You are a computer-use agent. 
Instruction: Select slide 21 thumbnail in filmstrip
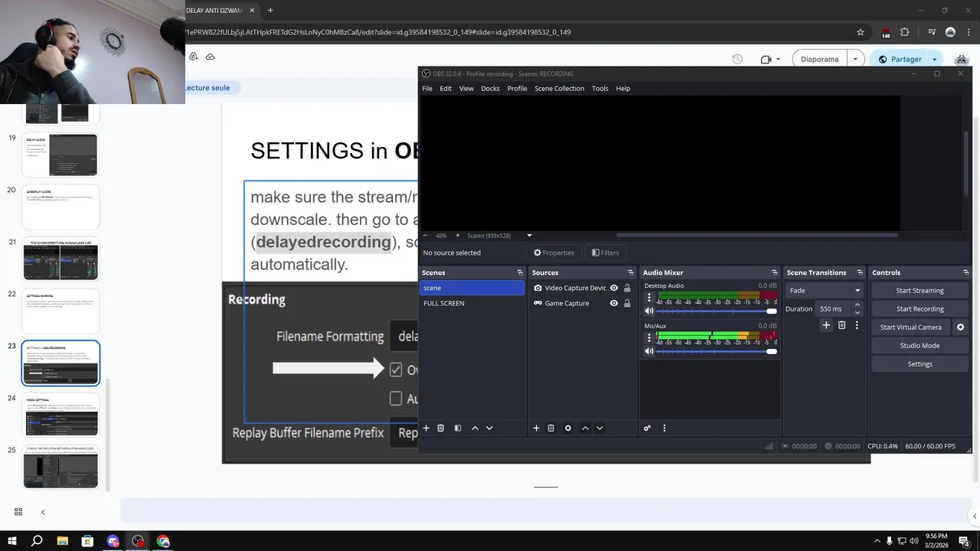(x=60, y=259)
